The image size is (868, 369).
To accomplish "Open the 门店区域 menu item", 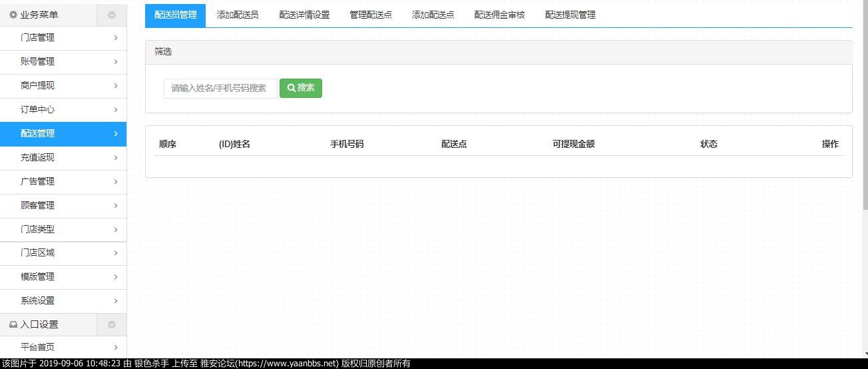I will pyautogui.click(x=63, y=253).
